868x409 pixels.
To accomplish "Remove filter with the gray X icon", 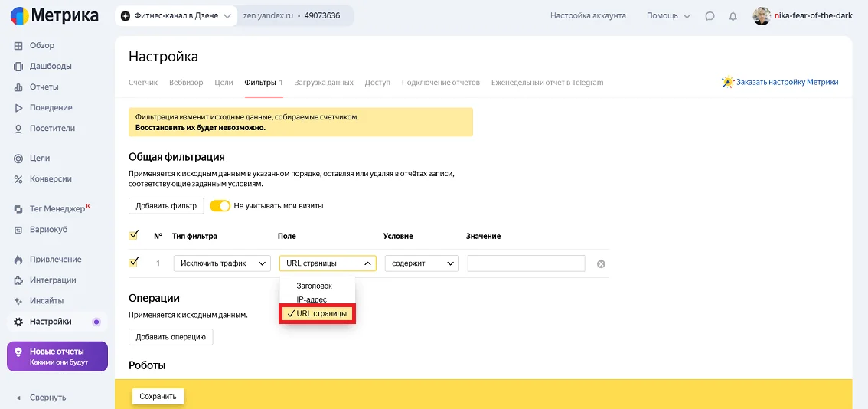I will pyautogui.click(x=601, y=264).
